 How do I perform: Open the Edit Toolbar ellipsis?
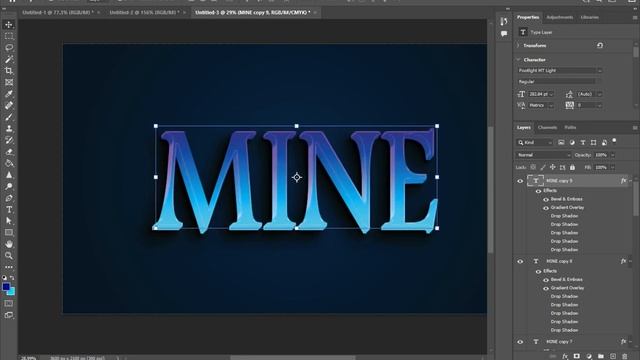[x=9, y=267]
